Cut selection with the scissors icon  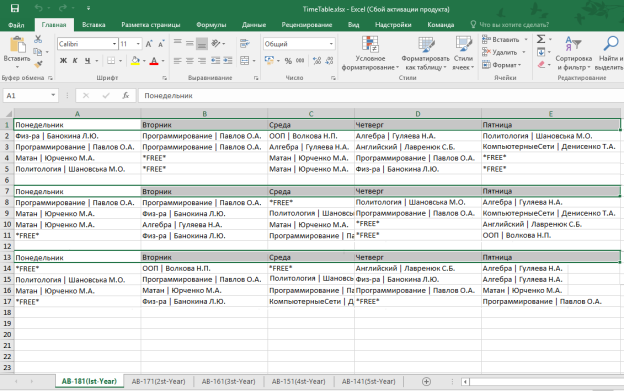click(38, 39)
